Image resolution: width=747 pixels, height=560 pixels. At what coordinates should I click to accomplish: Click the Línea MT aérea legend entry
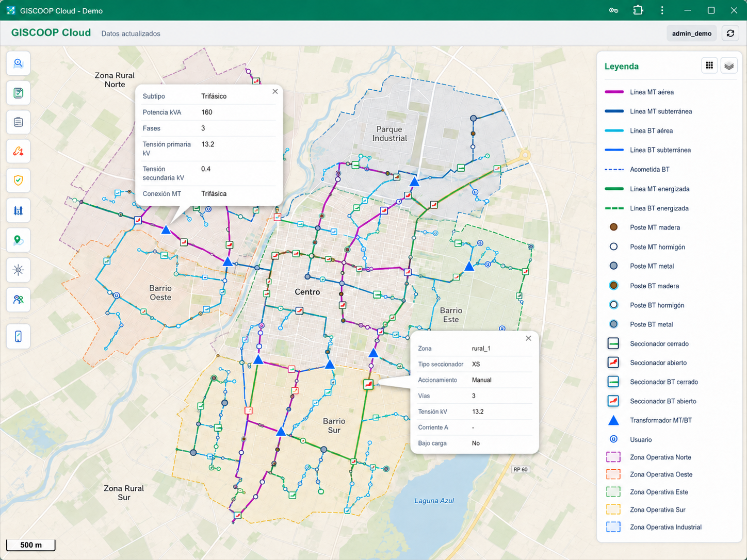click(x=639, y=92)
